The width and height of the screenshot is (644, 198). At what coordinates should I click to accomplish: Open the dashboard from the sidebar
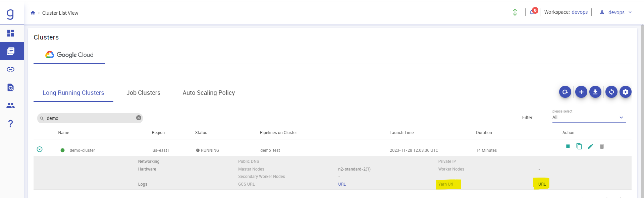[11, 33]
